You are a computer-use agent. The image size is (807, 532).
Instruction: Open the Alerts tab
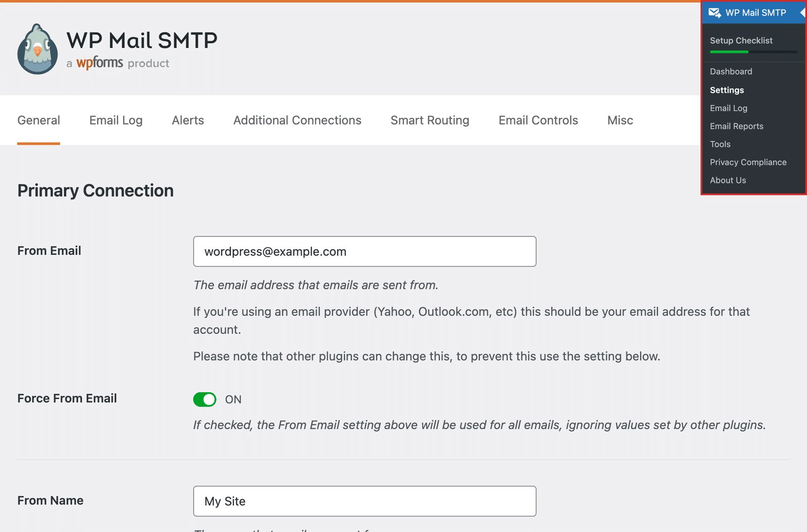tap(188, 120)
